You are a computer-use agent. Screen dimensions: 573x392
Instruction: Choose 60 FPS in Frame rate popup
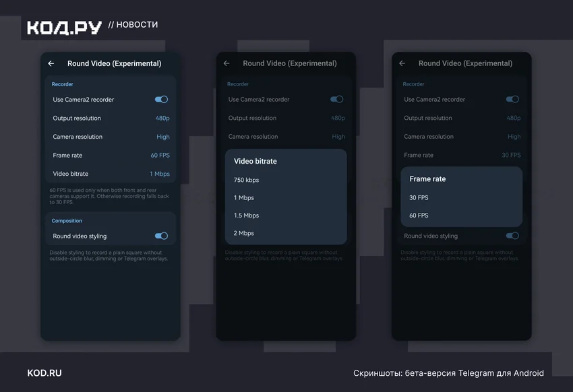pos(462,216)
